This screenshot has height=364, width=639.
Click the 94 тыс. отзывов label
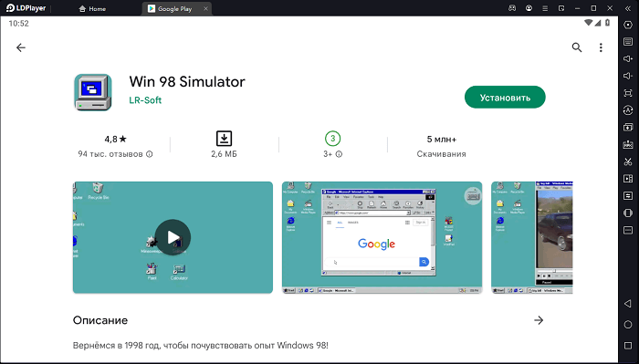(x=110, y=154)
